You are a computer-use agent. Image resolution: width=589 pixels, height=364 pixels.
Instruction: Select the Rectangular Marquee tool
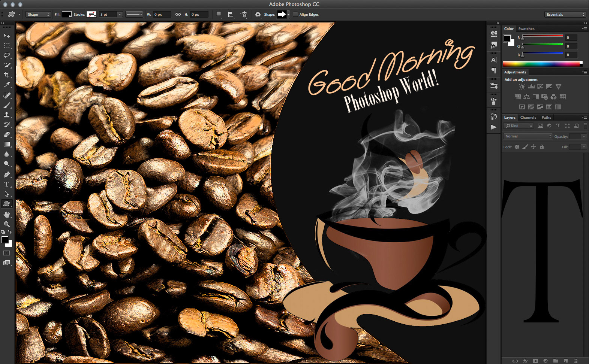click(6, 46)
